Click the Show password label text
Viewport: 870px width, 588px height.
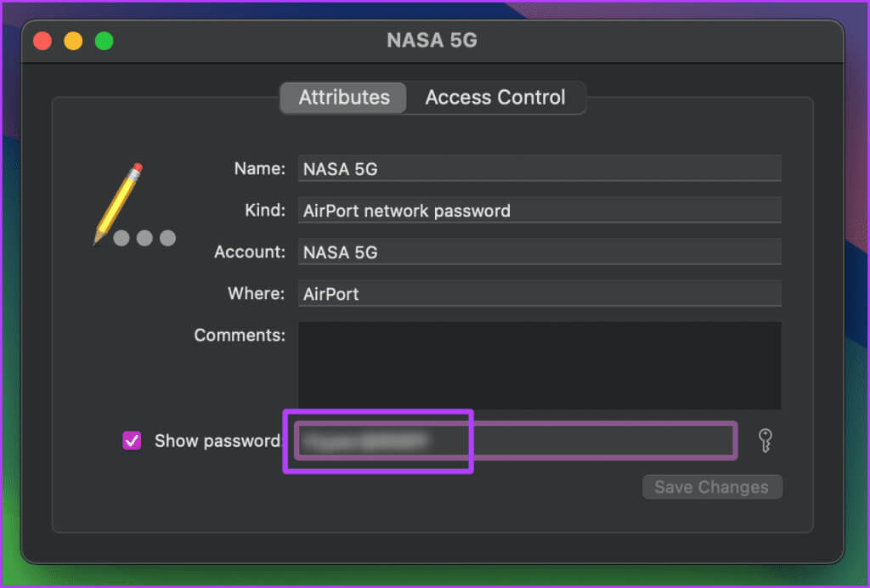[217, 441]
